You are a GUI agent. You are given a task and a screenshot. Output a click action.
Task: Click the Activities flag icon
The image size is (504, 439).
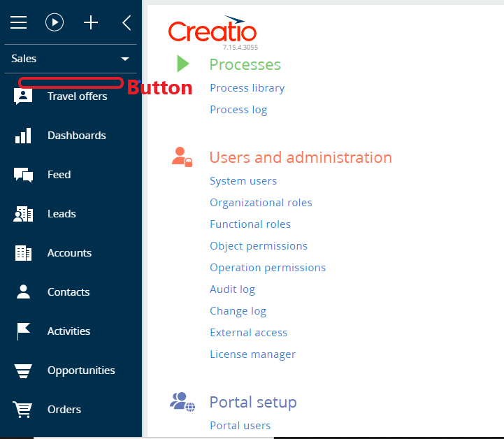23,331
